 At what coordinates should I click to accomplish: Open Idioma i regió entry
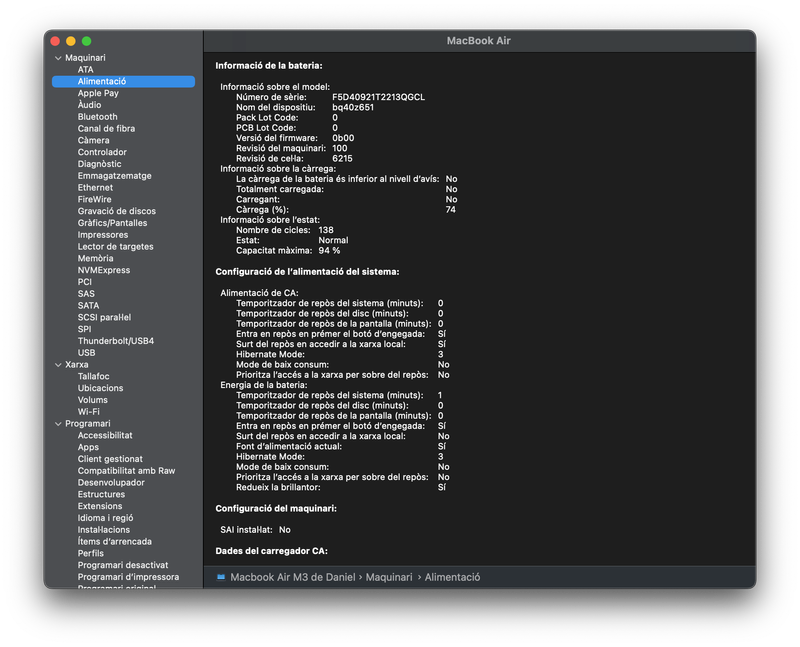pyautogui.click(x=105, y=518)
